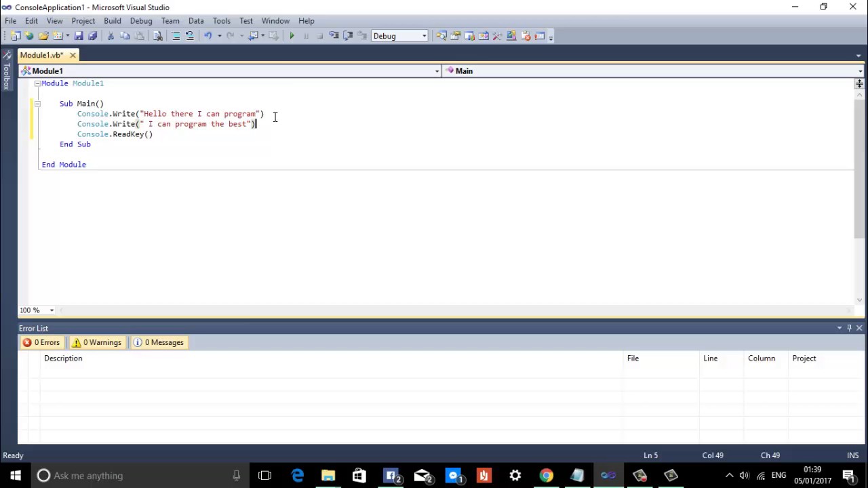The image size is (868, 488).
Task: Open the Properties Window toolbar icon
Action: point(455,36)
